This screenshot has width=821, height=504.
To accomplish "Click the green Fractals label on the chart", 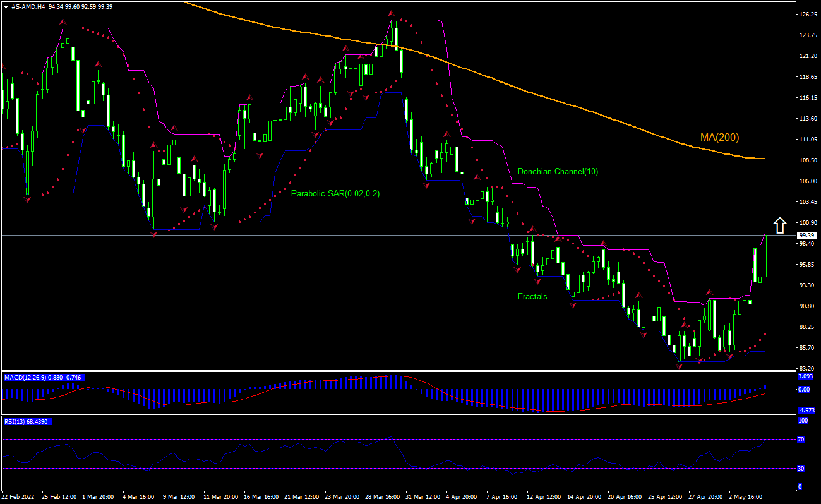I will (x=532, y=296).
